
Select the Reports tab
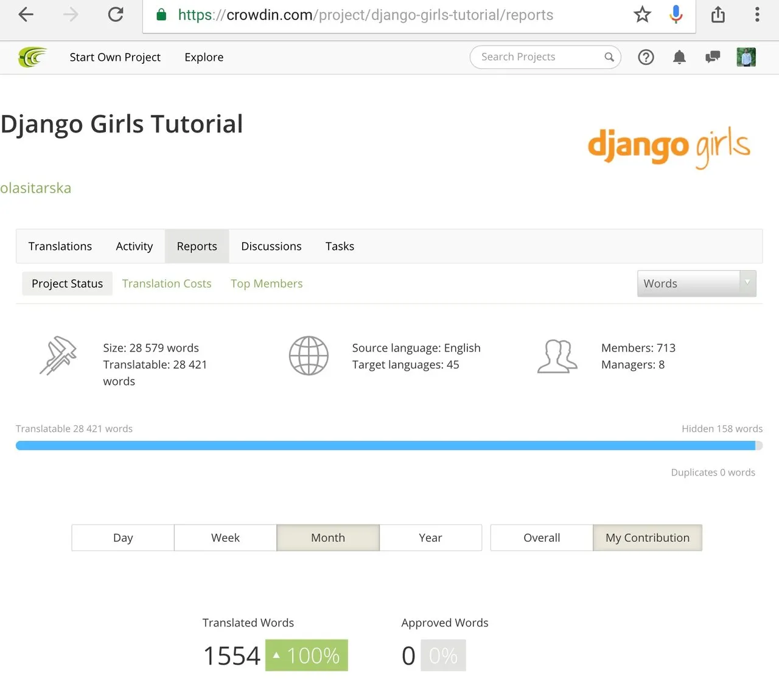(197, 246)
